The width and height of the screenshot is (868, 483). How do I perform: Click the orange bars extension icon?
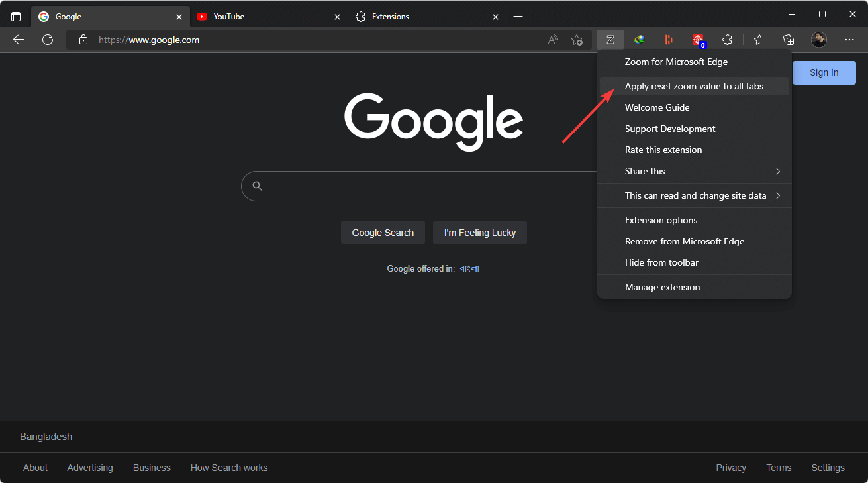pyautogui.click(x=669, y=40)
